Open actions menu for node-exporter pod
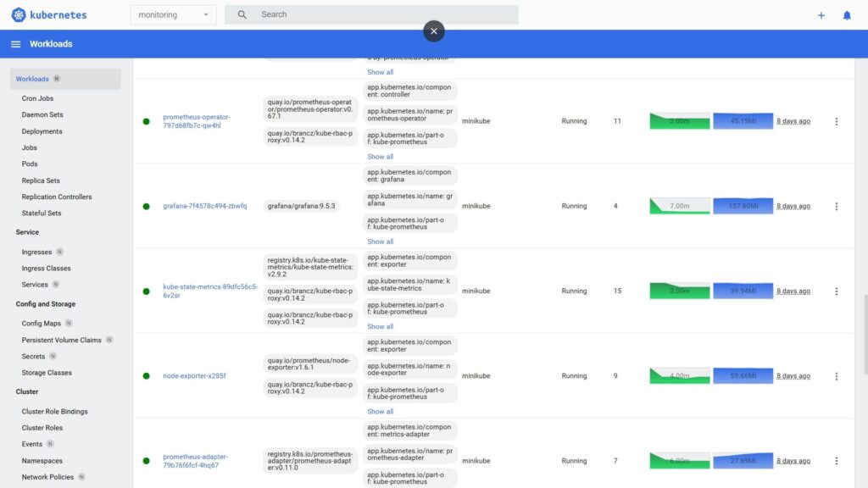Screen dimensions: 868x488 pos(837,376)
